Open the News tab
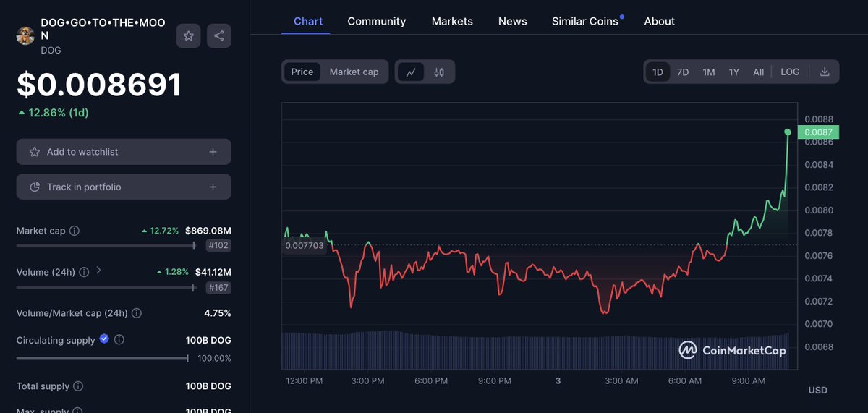Screen dimensions: 868x413 pos(513,21)
